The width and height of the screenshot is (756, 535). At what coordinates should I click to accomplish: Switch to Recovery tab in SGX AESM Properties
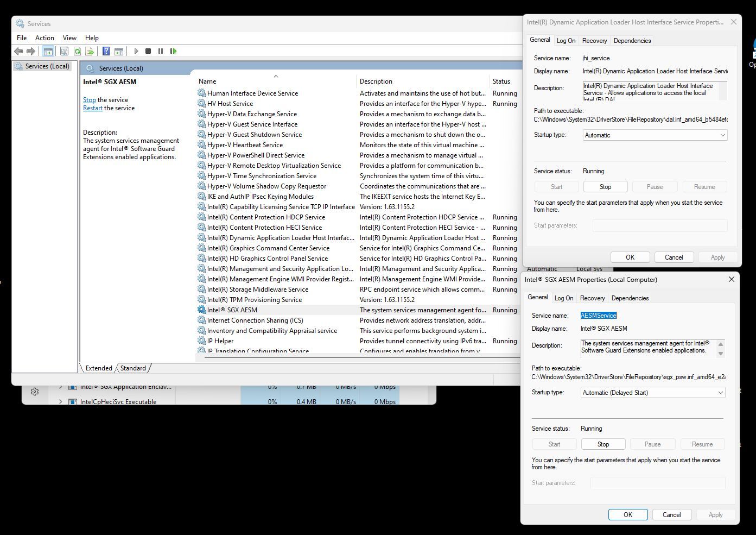[x=592, y=298]
